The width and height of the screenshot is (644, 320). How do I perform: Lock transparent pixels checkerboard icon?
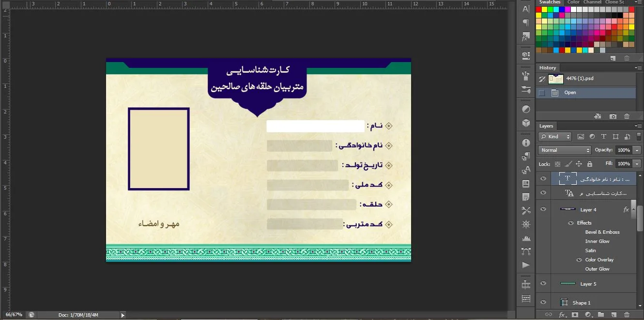click(x=557, y=164)
